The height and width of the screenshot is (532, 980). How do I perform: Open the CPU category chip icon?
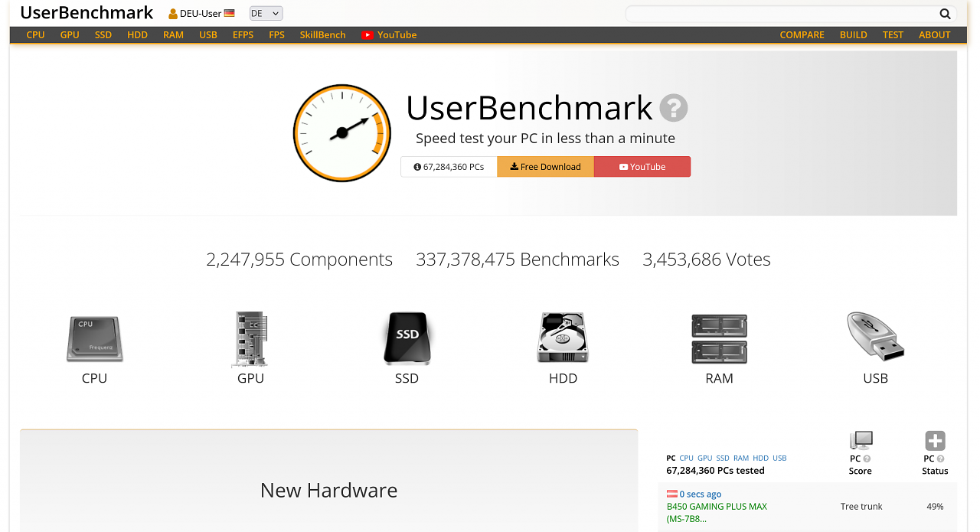click(95, 339)
